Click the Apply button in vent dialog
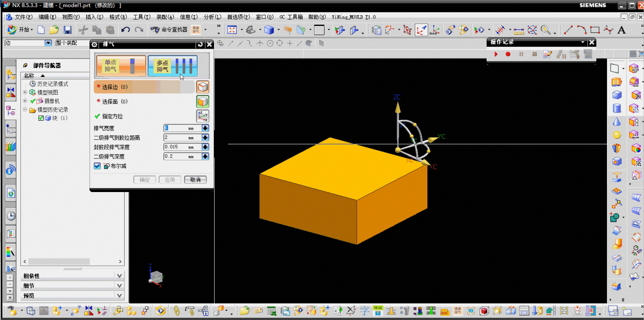 click(170, 180)
